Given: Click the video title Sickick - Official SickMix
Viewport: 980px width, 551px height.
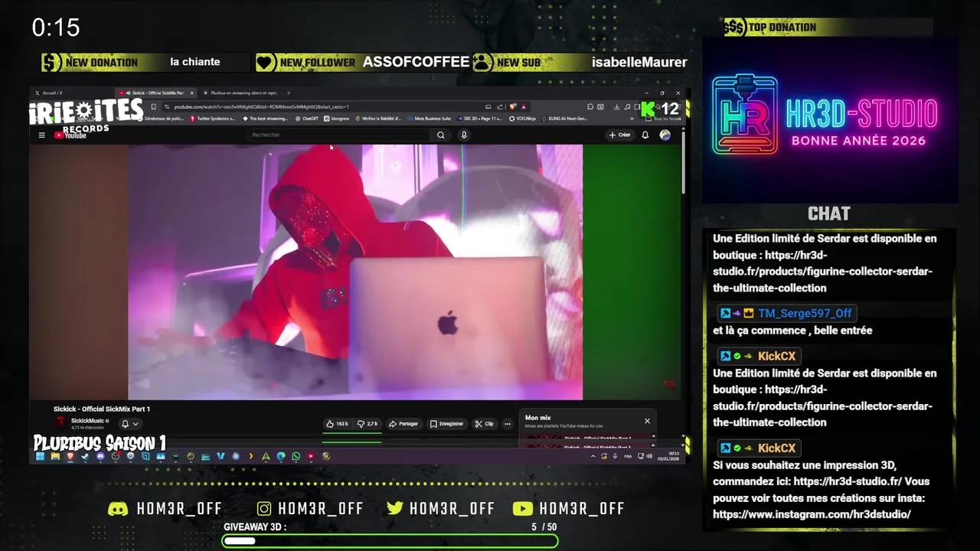Looking at the screenshot, I should coord(102,409).
